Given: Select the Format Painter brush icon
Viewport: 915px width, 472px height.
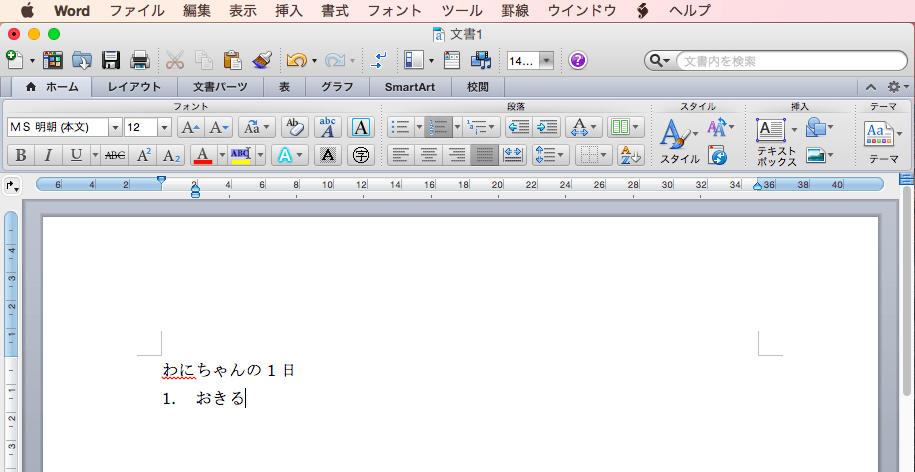Looking at the screenshot, I should click(x=262, y=60).
